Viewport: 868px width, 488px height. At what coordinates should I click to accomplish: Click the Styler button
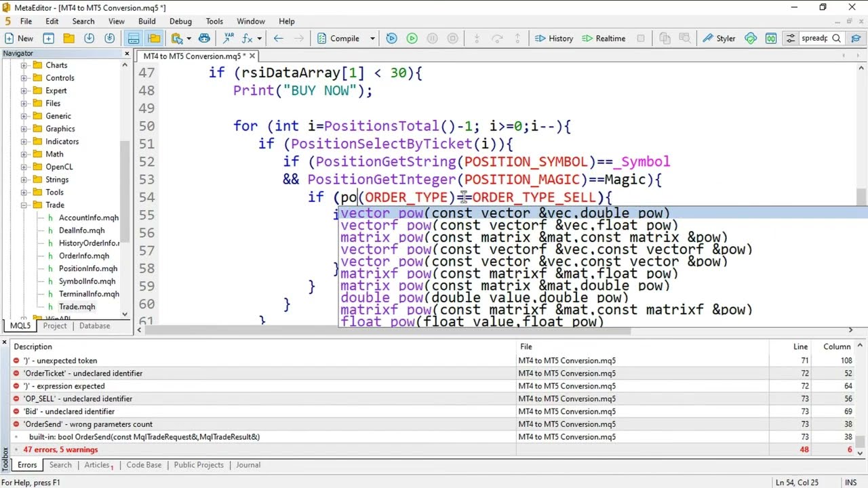[719, 39]
